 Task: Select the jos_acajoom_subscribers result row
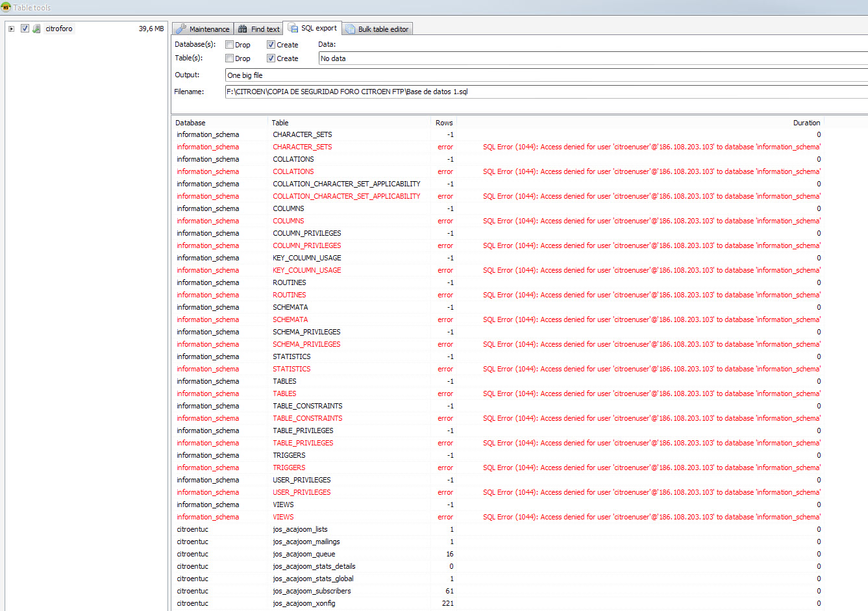312,591
